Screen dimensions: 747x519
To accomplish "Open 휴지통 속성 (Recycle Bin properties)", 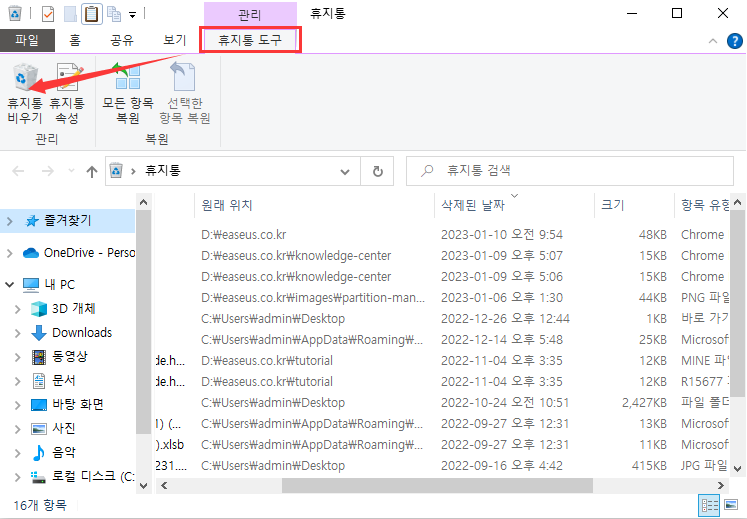I will click(67, 94).
